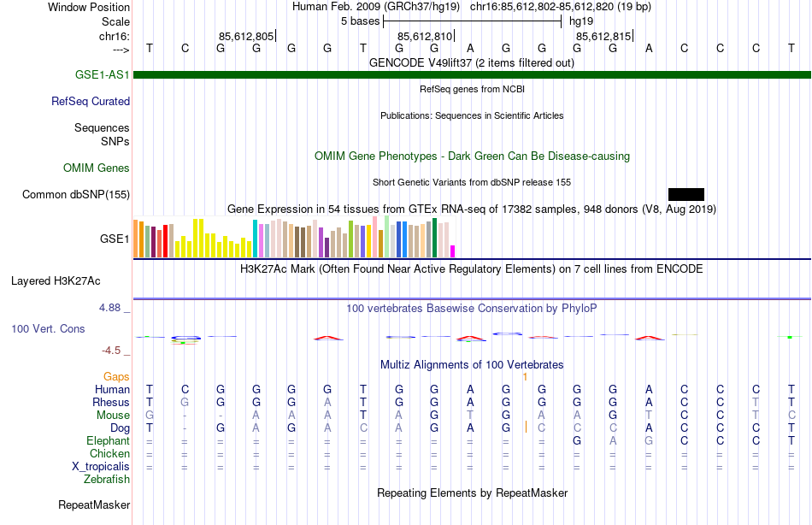
Task: Click the Scale label
Action: [x=116, y=21]
